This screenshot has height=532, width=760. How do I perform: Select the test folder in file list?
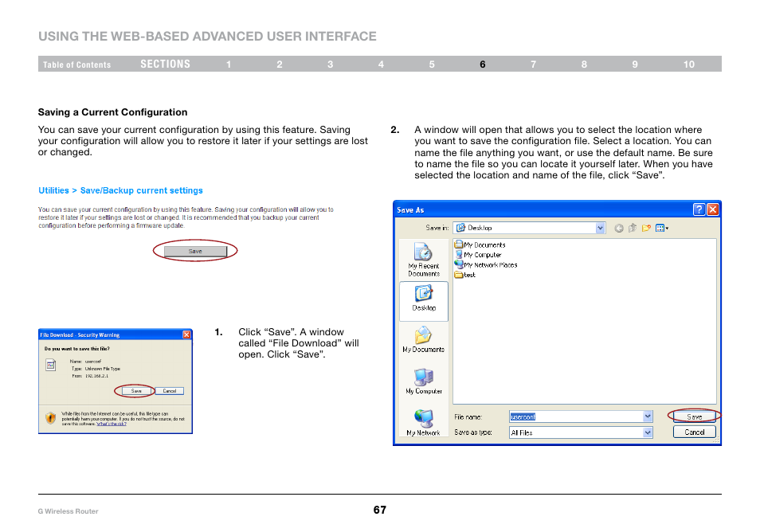(x=464, y=275)
